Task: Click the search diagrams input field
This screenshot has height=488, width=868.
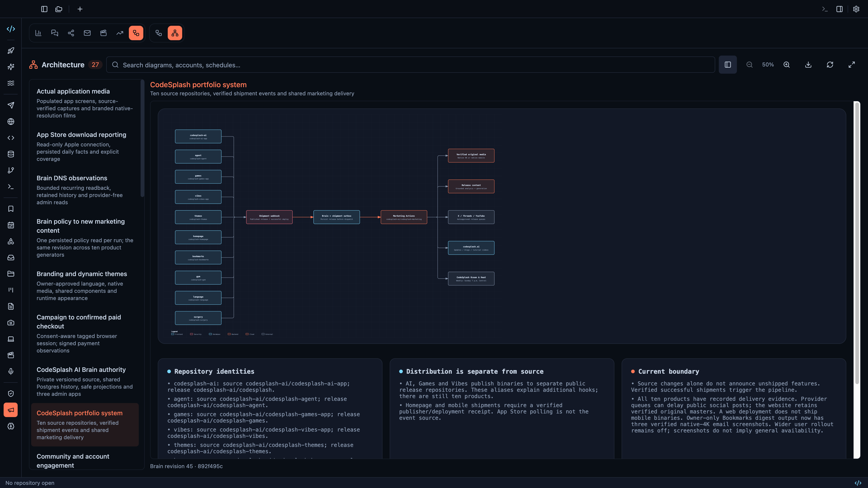Action: click(410, 65)
